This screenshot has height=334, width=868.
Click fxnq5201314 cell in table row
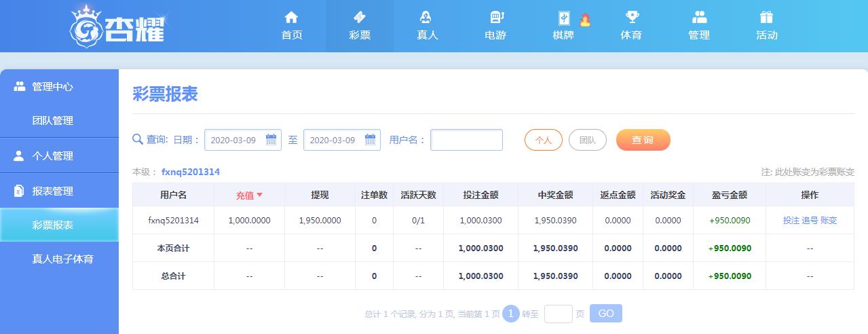tap(173, 220)
